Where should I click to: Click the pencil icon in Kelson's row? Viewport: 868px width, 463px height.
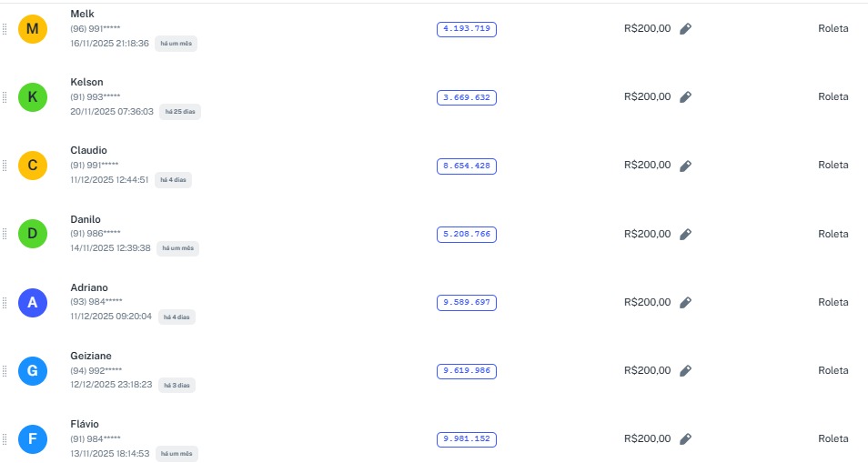(x=686, y=97)
